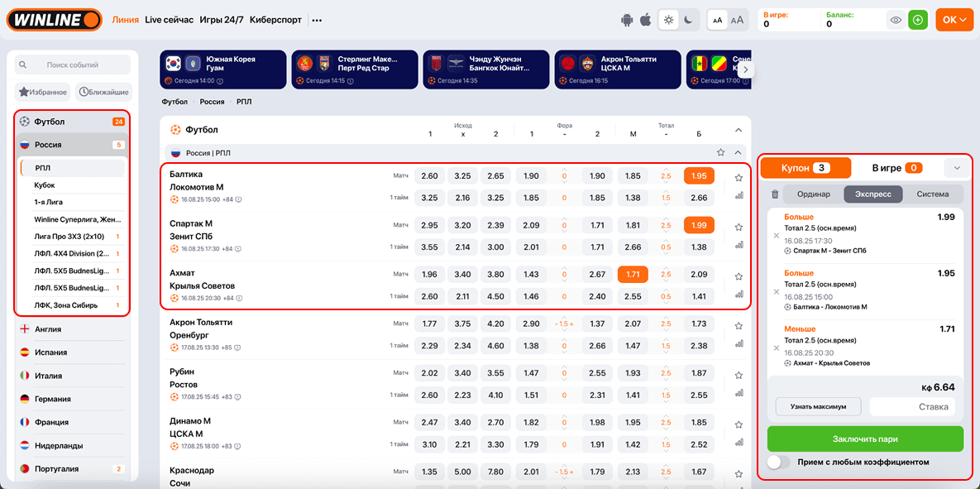Add Балтика–Локомотив М match to favorites
This screenshot has height=489, width=980.
coord(739,177)
